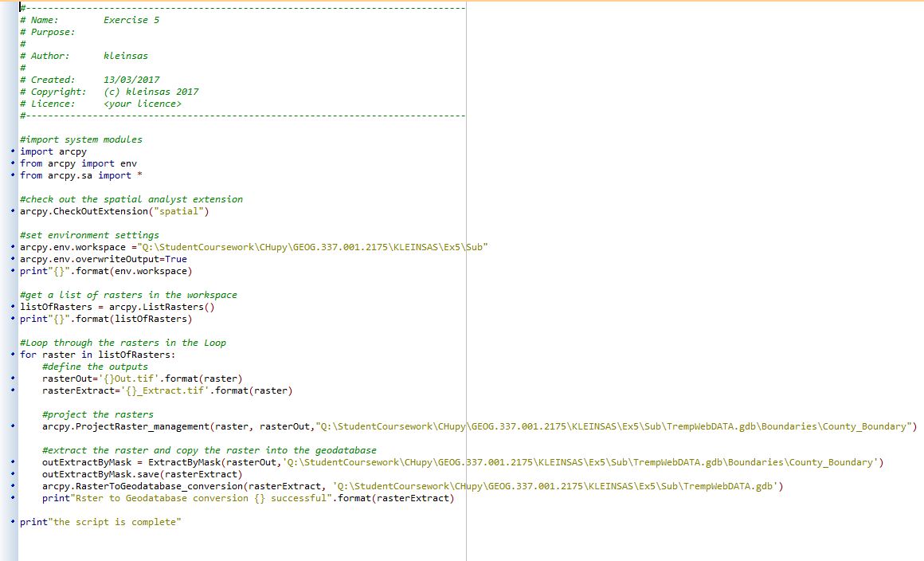Click the arcpy.ProjectRaster_management call line
Viewport: 924px width, 561px height.
pyautogui.click(x=480, y=426)
